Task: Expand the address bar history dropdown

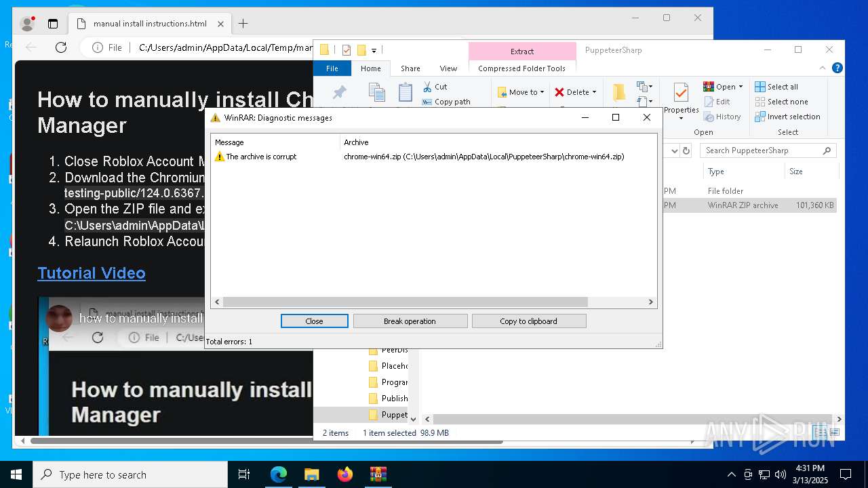Action: point(674,150)
